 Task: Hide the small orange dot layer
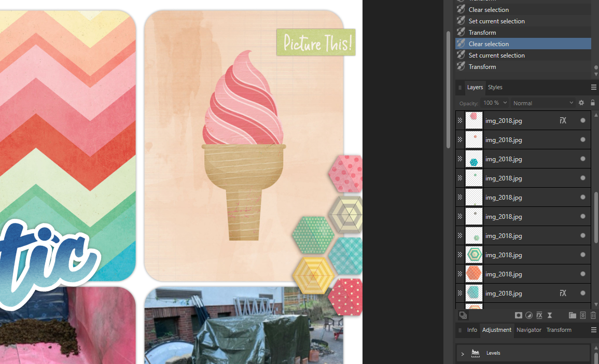(583, 140)
